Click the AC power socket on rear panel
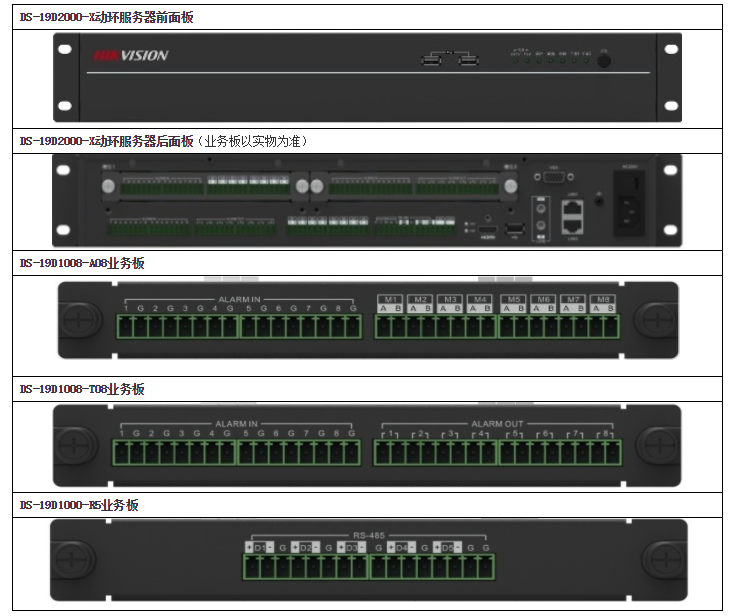Image resolution: width=733 pixels, height=616 pixels. 632,211
